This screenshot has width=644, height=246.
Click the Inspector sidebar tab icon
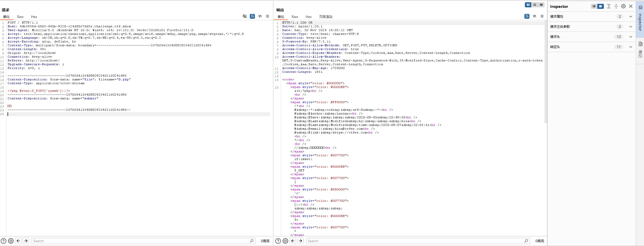click(x=640, y=8)
